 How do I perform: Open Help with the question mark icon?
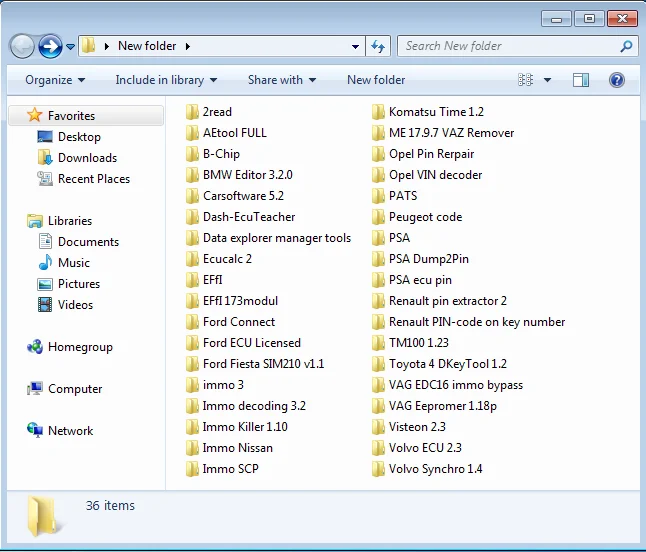click(616, 80)
